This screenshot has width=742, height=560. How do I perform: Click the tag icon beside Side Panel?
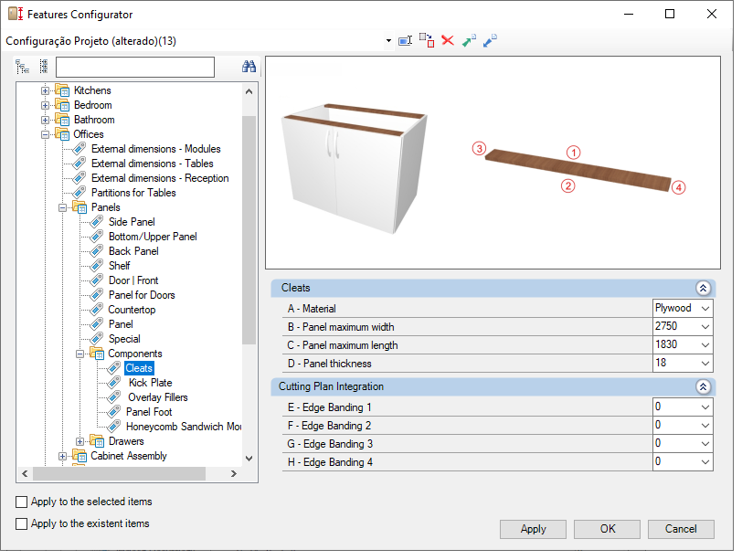pos(97,221)
